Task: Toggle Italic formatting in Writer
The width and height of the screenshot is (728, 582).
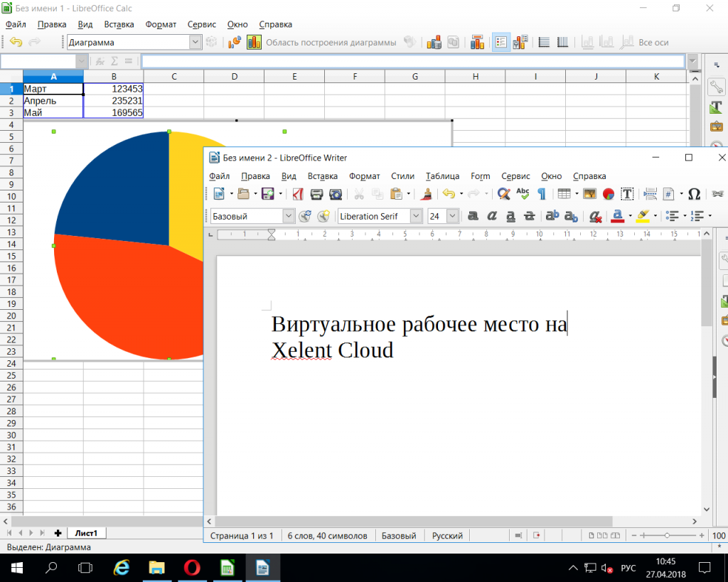Action: click(492, 216)
